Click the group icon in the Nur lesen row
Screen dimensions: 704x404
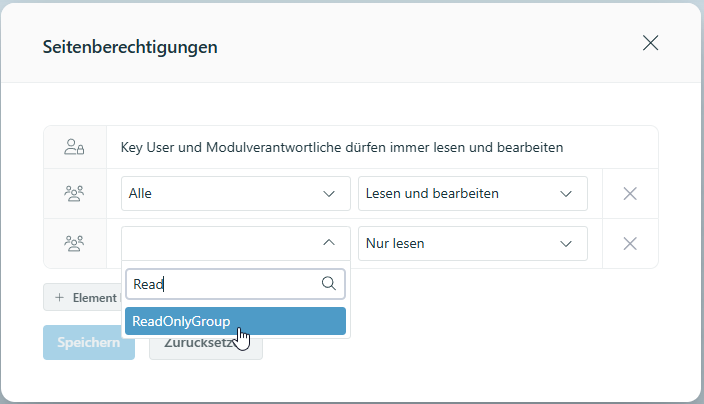pos(74,243)
